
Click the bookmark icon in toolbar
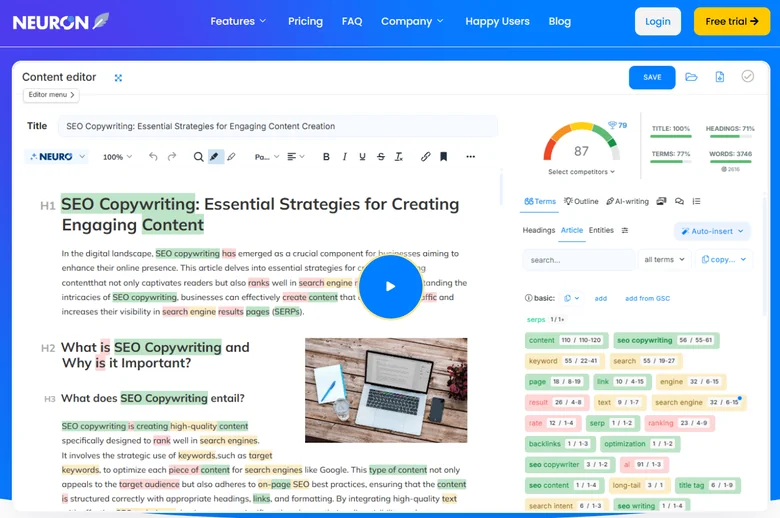tap(444, 157)
